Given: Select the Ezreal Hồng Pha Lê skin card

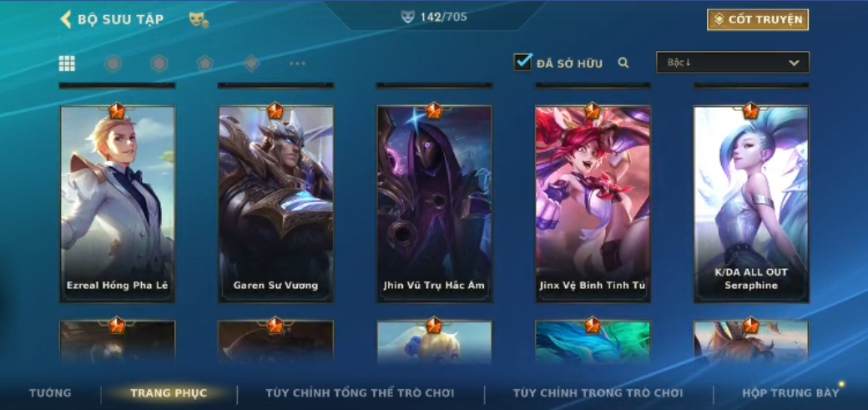Looking at the screenshot, I should pos(118,204).
